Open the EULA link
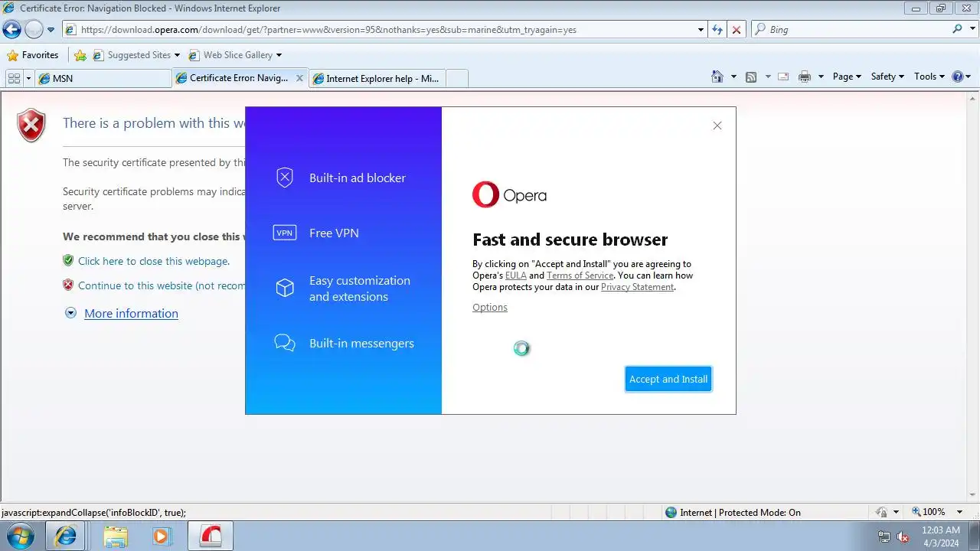Screen dimensions: 980x551 click(x=516, y=275)
